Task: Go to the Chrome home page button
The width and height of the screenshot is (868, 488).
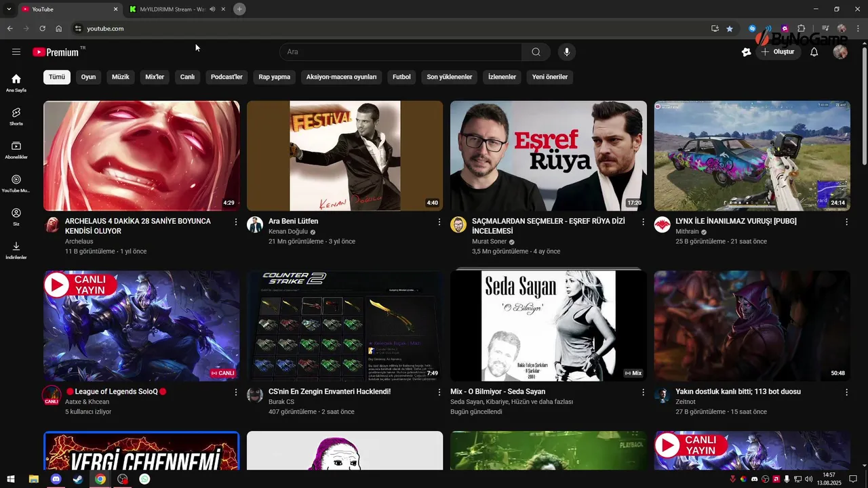Action: pos(59,28)
